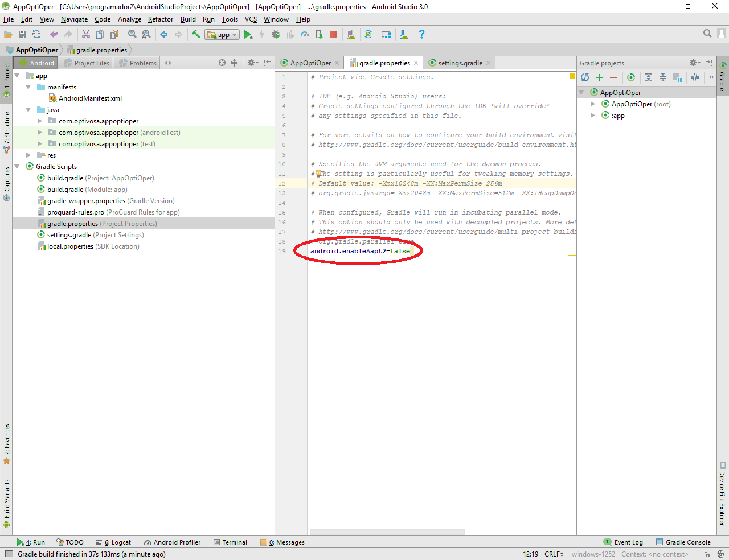The image size is (729, 560).
Task: Close the gradle.properties editor tab
Action: (416, 63)
